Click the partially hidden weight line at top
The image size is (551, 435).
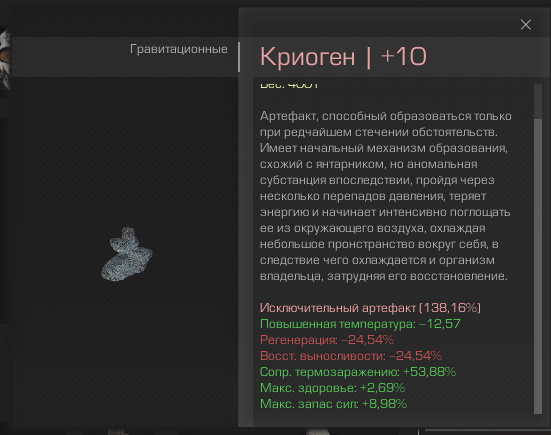tap(289, 86)
